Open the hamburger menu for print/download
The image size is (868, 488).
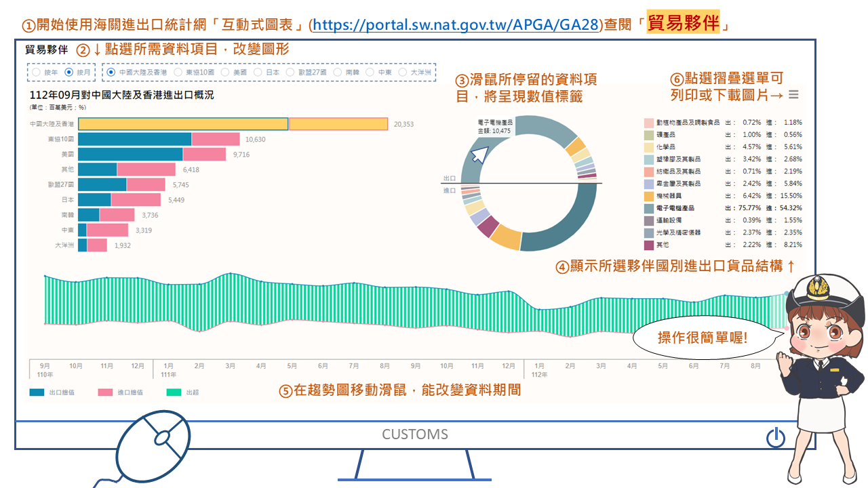click(x=793, y=96)
